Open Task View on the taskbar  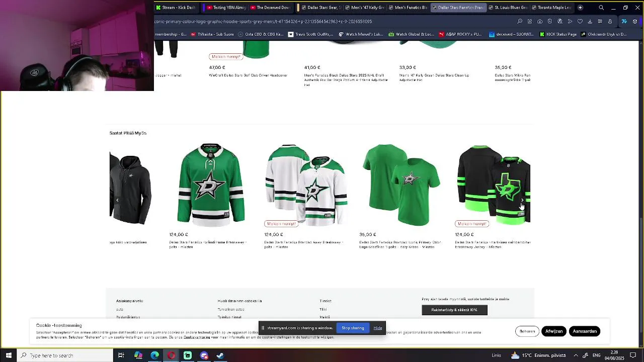[x=121, y=355]
